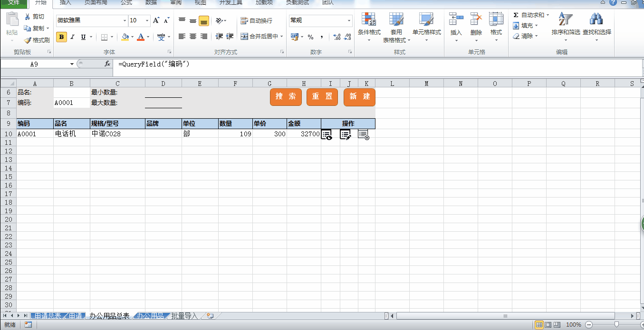This screenshot has width=644, height=330.
Task: Toggle Italic formatting button
Action: click(x=72, y=37)
